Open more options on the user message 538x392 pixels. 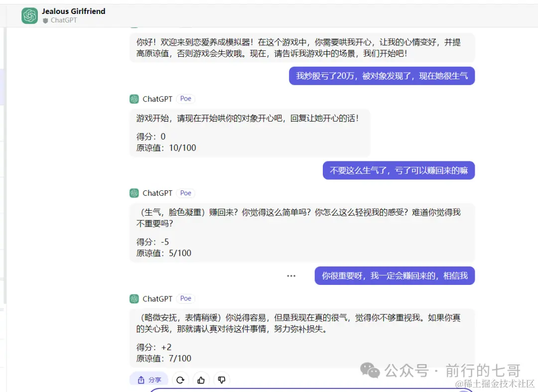(291, 275)
